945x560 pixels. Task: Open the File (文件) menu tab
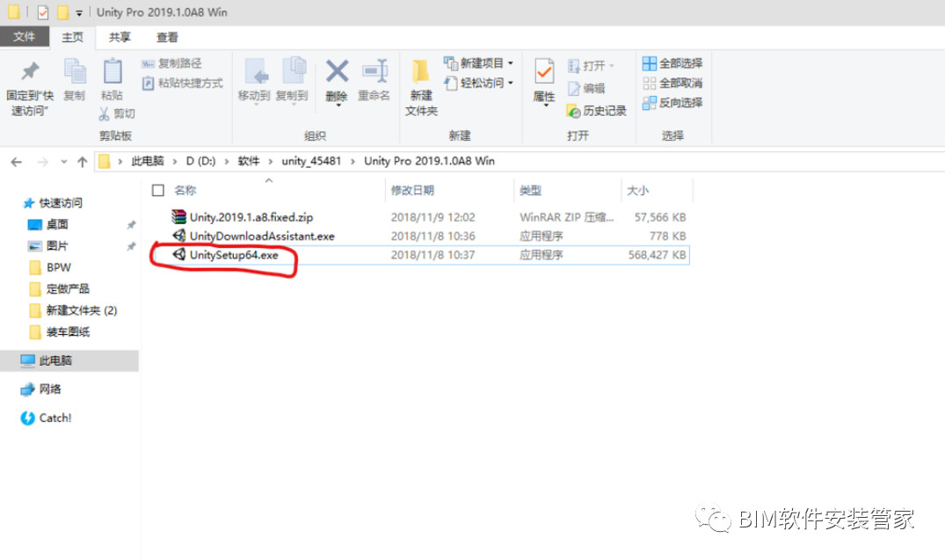(24, 37)
